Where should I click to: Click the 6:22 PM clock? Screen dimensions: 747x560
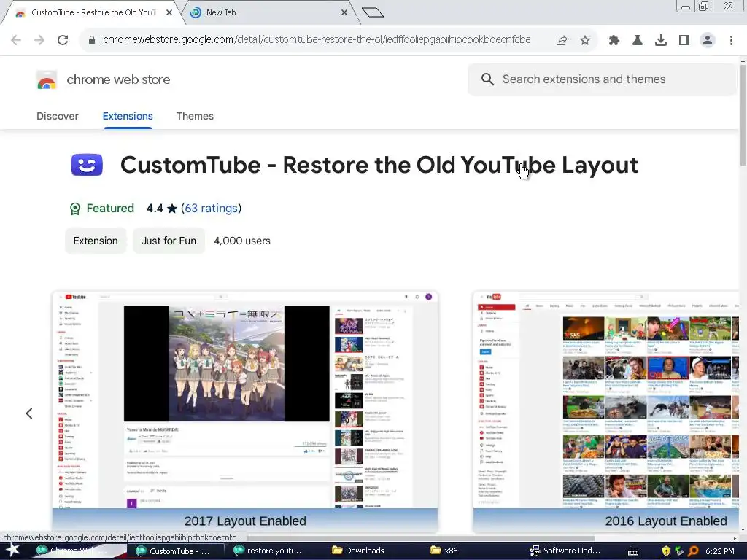[720, 551]
